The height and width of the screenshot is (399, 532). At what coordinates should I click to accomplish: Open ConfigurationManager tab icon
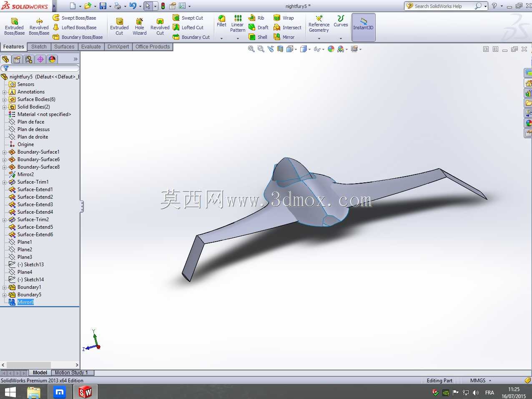point(29,59)
